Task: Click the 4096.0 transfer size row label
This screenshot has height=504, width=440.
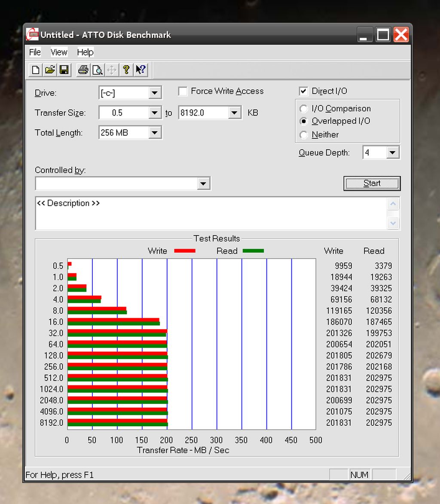Action: pos(52,412)
